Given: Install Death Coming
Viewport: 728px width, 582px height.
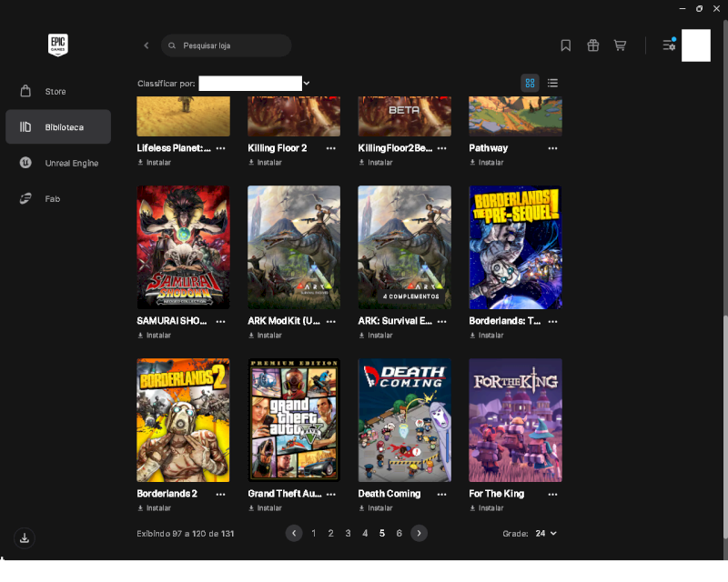Looking at the screenshot, I should click(x=376, y=508).
